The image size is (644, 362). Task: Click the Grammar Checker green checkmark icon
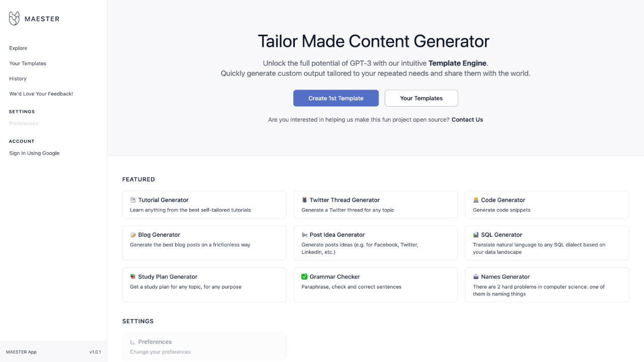click(304, 277)
